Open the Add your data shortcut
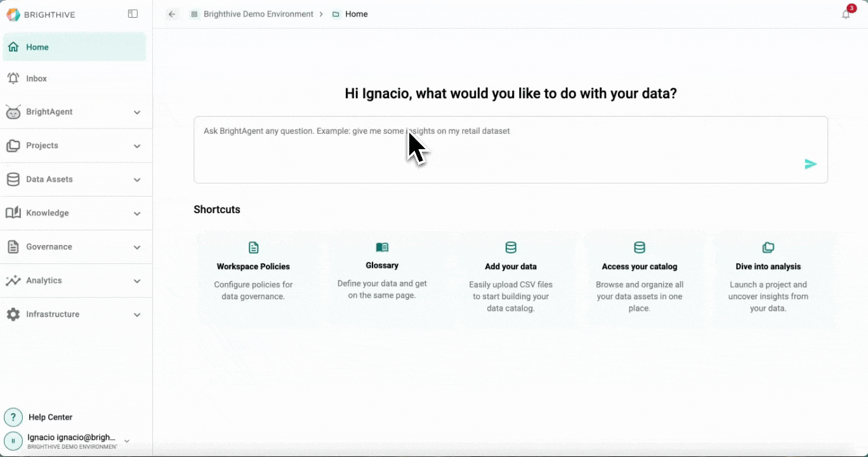 pyautogui.click(x=511, y=279)
